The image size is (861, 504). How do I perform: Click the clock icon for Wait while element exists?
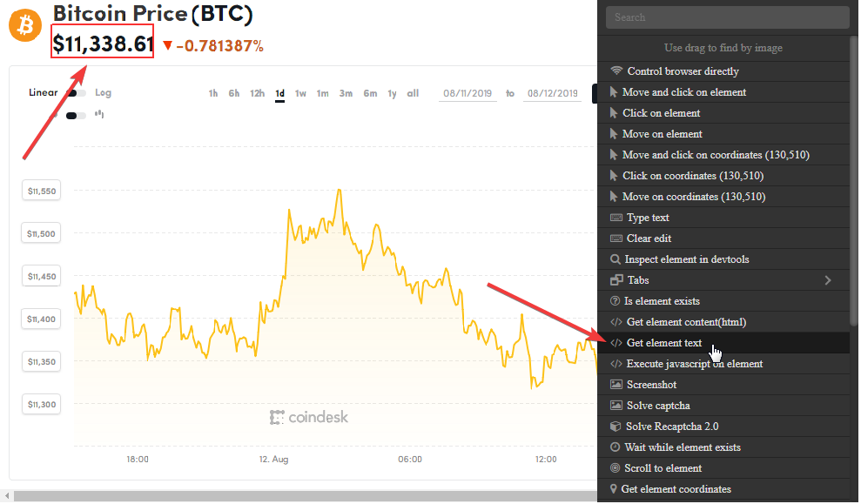pyautogui.click(x=615, y=447)
